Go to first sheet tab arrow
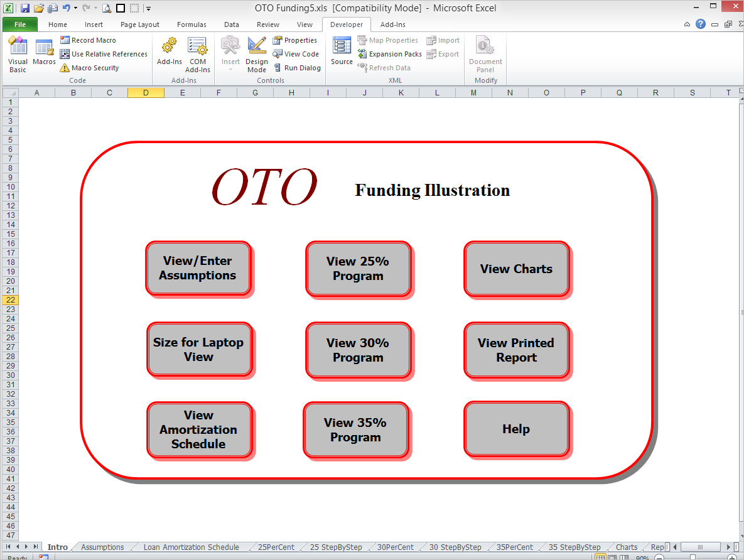Screen dimensions: 744x560 click(8, 547)
